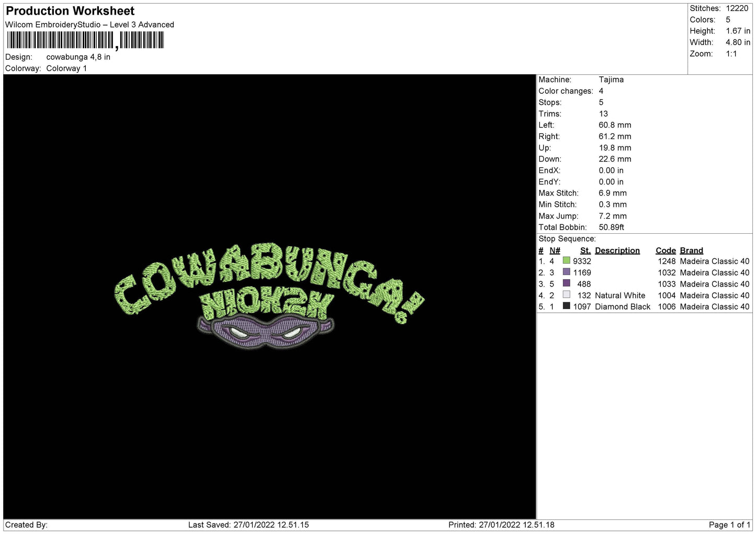Click the 'Created By:' label
The image size is (756, 534).
tap(26, 525)
